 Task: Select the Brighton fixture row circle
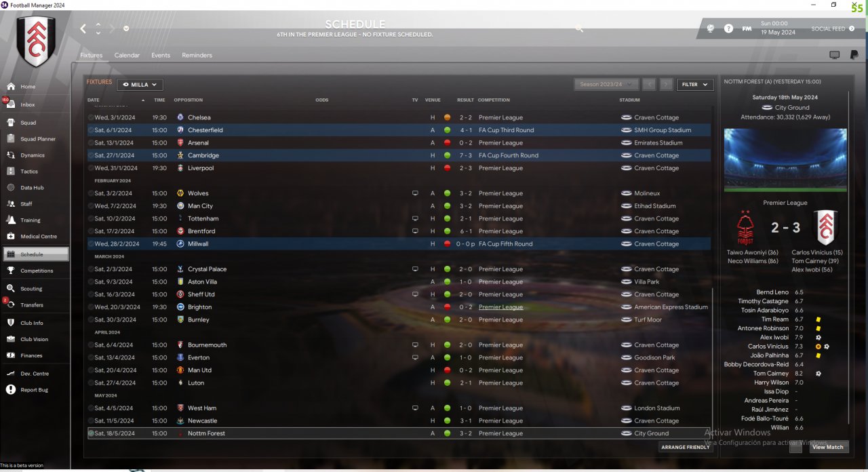click(91, 307)
